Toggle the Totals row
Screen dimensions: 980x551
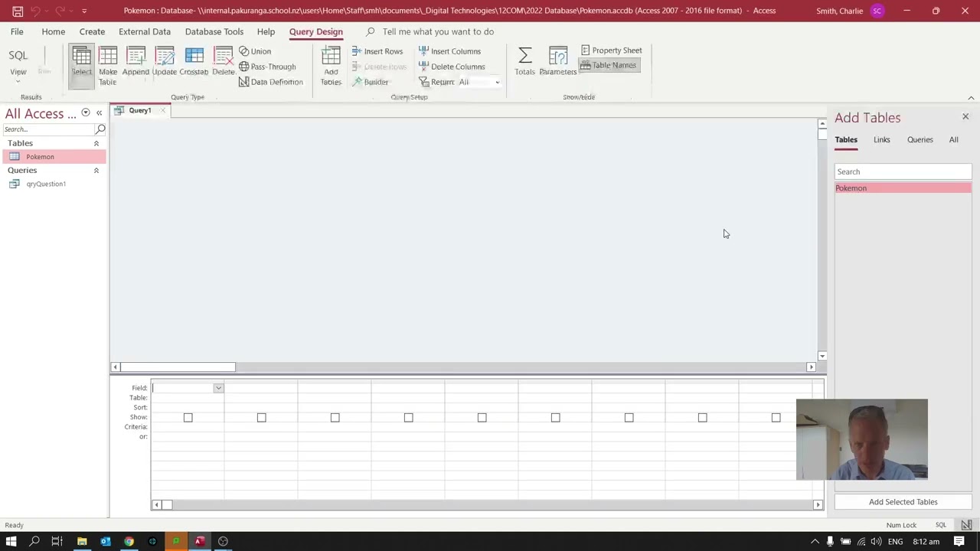click(x=524, y=62)
